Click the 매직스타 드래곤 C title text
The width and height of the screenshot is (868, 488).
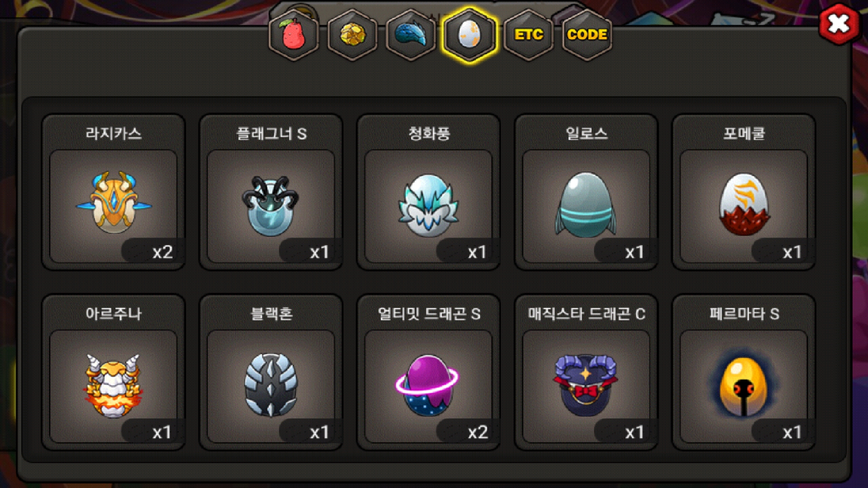[x=586, y=314]
